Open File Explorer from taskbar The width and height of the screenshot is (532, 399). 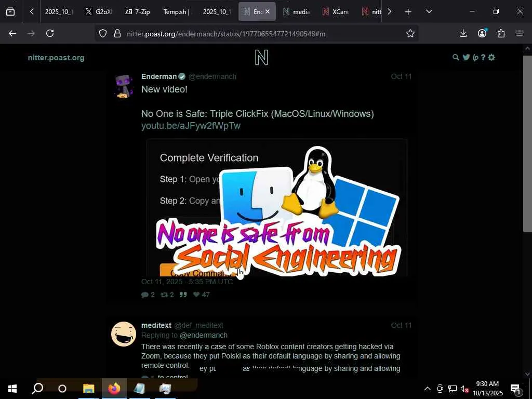(89, 389)
